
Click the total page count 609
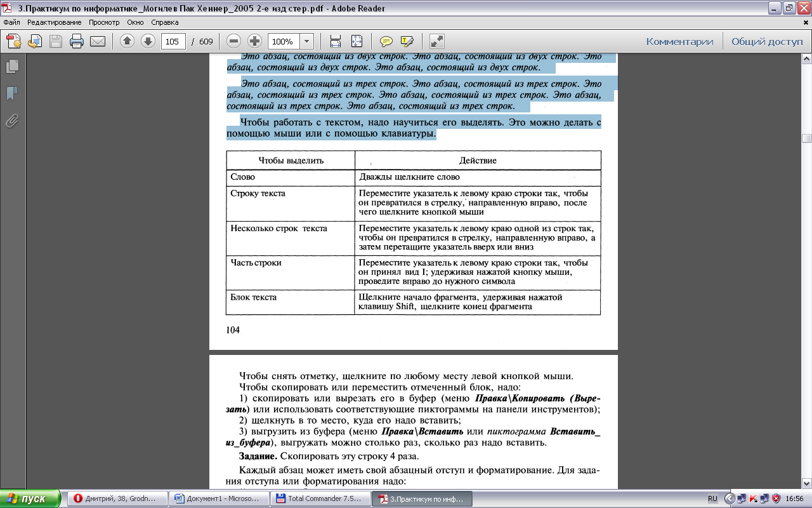pos(206,41)
